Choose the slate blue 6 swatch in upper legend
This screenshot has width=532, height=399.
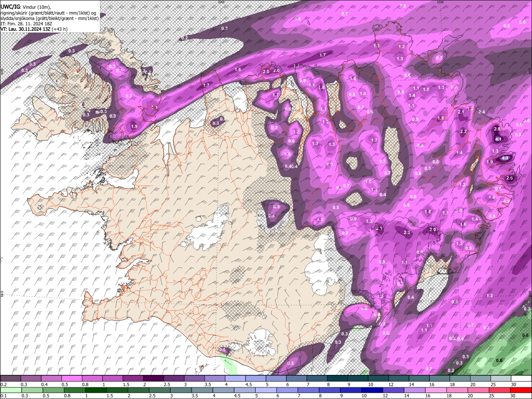(x=296, y=379)
